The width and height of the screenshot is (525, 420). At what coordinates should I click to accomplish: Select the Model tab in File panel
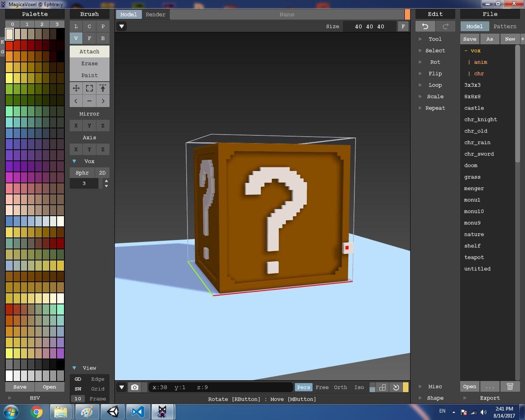click(475, 26)
